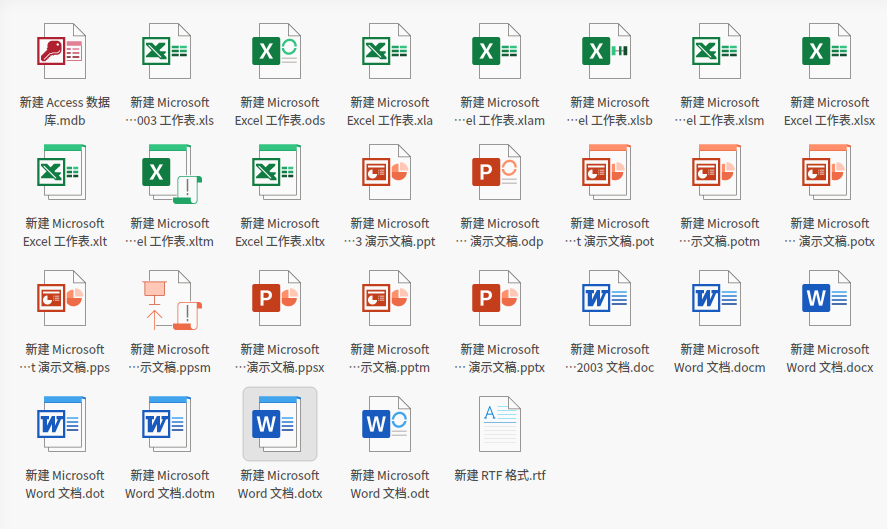The height and width of the screenshot is (529, 887).
Task: Select the .ppsx slideshow file icon
Action: [x=276, y=298]
